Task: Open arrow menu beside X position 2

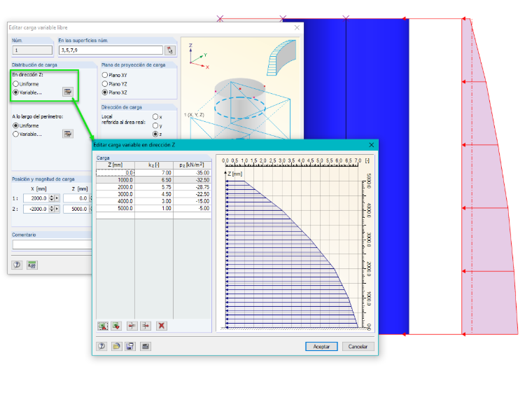Action: (57, 209)
